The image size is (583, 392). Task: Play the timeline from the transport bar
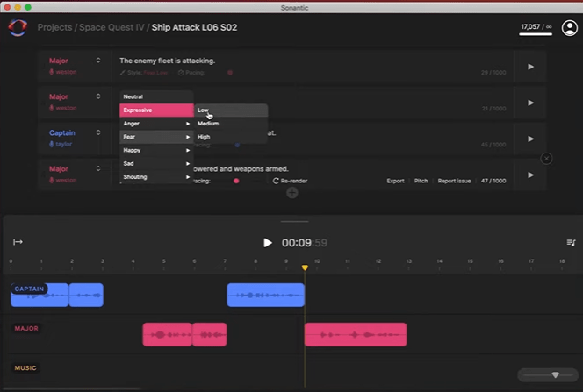point(268,242)
